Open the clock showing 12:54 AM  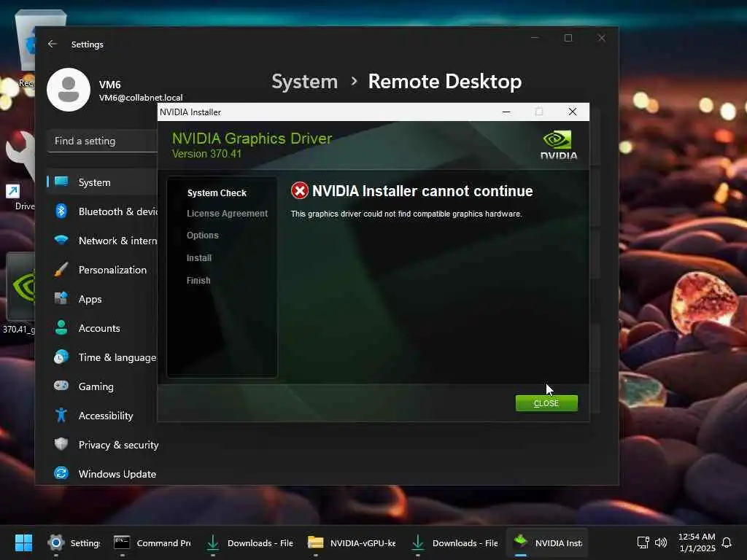(697, 542)
